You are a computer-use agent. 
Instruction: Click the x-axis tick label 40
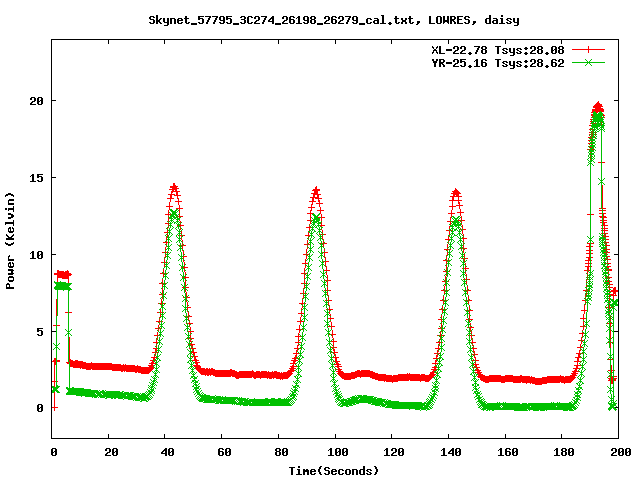pyautogui.click(x=167, y=452)
